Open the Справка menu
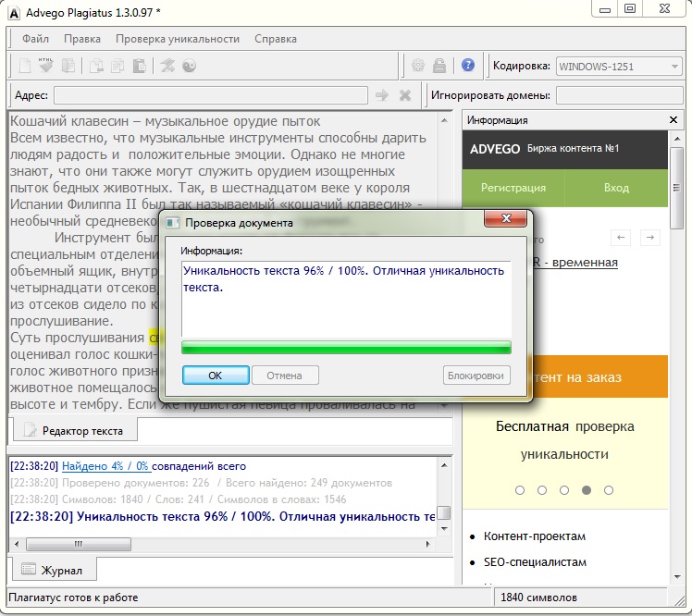Viewport: 692px width, 616px height. coord(276,39)
